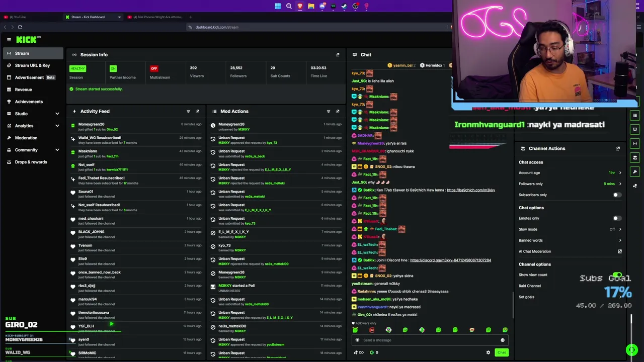Toggle Emotes only chat mode
The width and height of the screenshot is (644, 362).
(616, 218)
